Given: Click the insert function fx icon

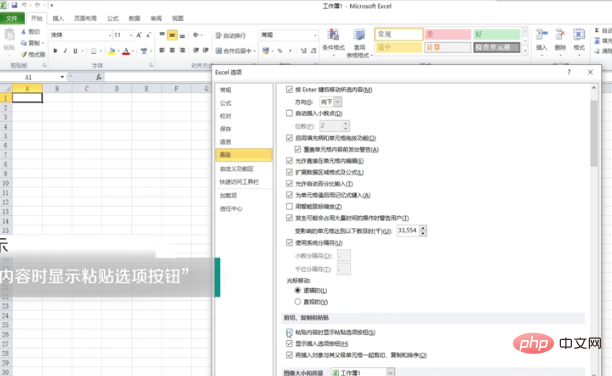Looking at the screenshot, I should (99, 77).
